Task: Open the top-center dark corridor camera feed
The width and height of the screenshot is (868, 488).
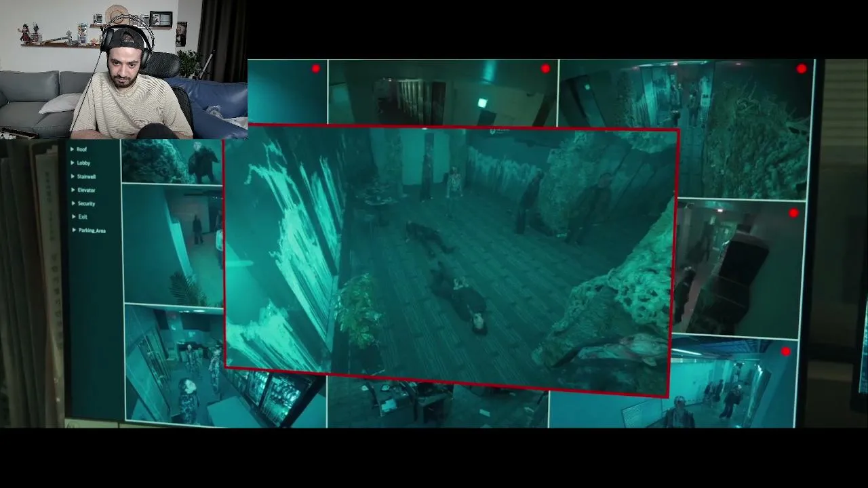Action: pos(443,93)
